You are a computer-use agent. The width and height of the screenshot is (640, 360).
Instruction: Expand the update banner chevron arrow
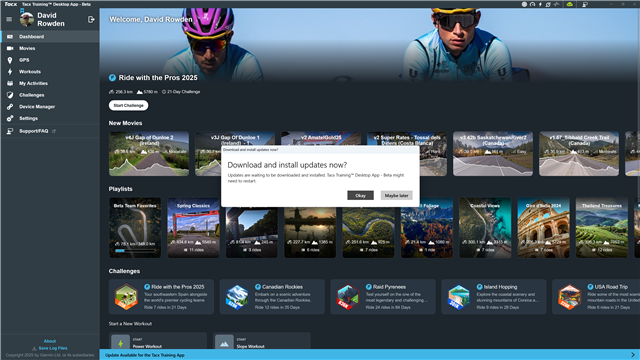633,355
